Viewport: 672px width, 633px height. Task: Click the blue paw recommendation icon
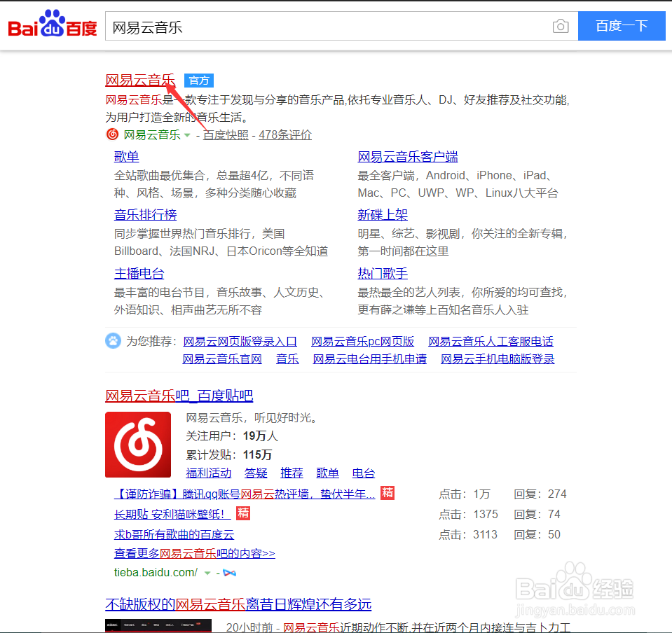click(113, 341)
